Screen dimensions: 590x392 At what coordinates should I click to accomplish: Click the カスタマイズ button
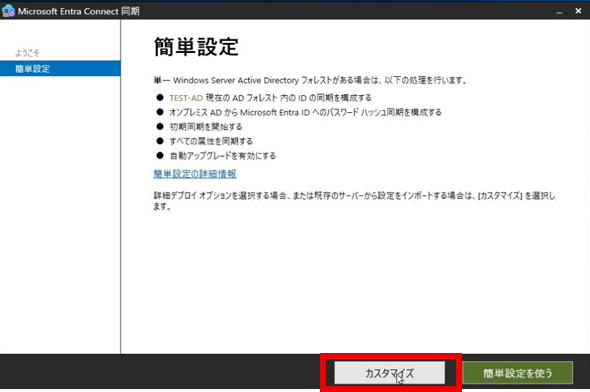(x=389, y=373)
